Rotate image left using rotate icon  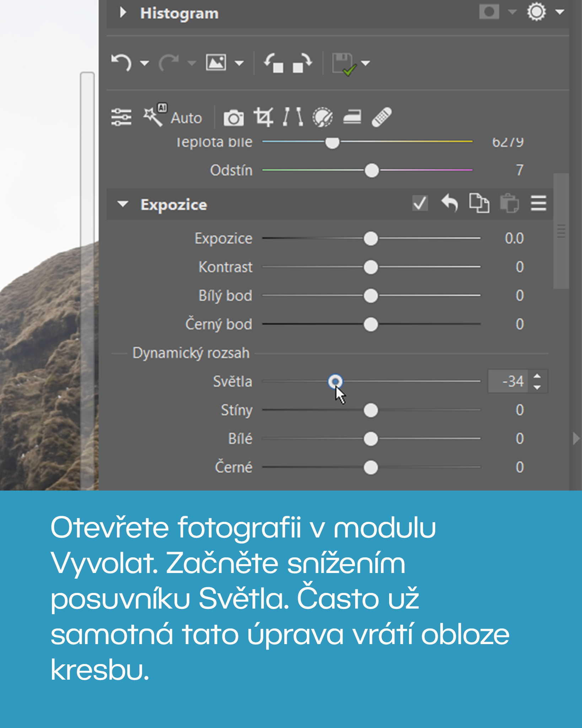(274, 63)
